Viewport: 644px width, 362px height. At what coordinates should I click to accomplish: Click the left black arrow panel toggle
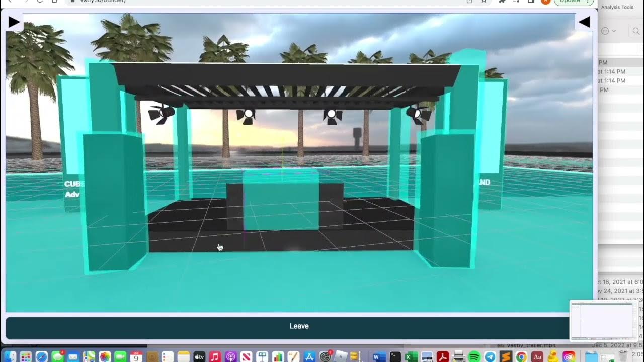(x=14, y=22)
